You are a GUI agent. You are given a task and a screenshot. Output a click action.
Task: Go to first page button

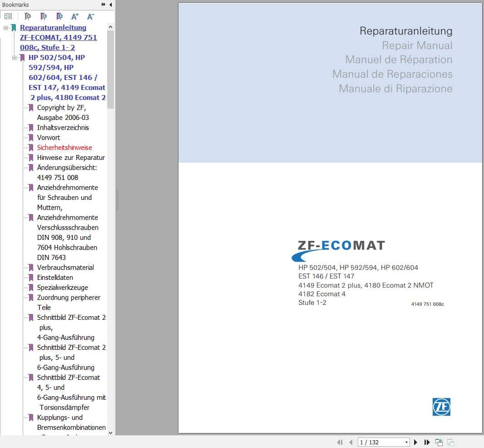340,442
